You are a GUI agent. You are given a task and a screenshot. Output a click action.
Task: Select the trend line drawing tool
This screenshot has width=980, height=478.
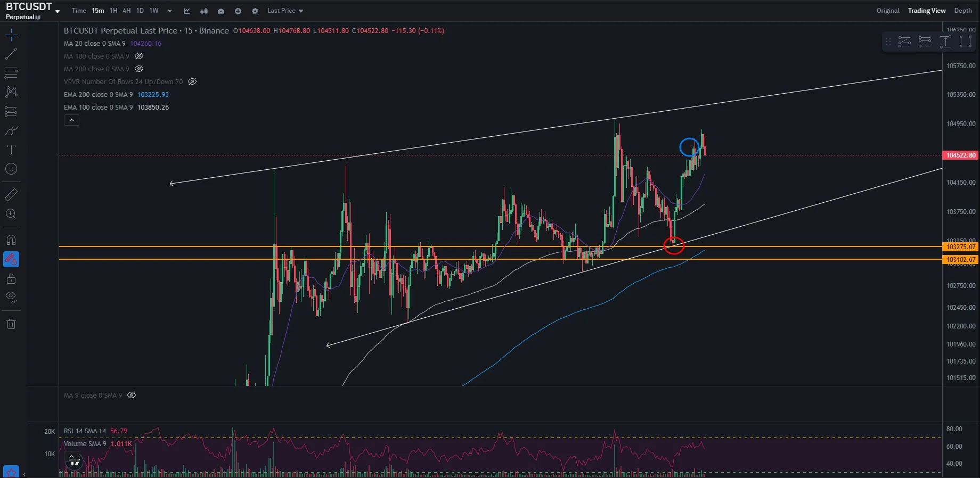pos(11,54)
